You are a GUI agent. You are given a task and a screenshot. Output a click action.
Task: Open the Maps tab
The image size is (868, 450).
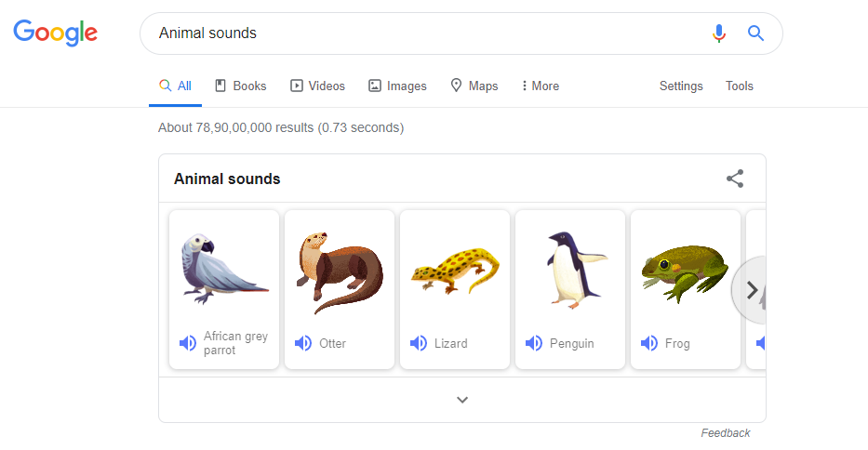474,86
